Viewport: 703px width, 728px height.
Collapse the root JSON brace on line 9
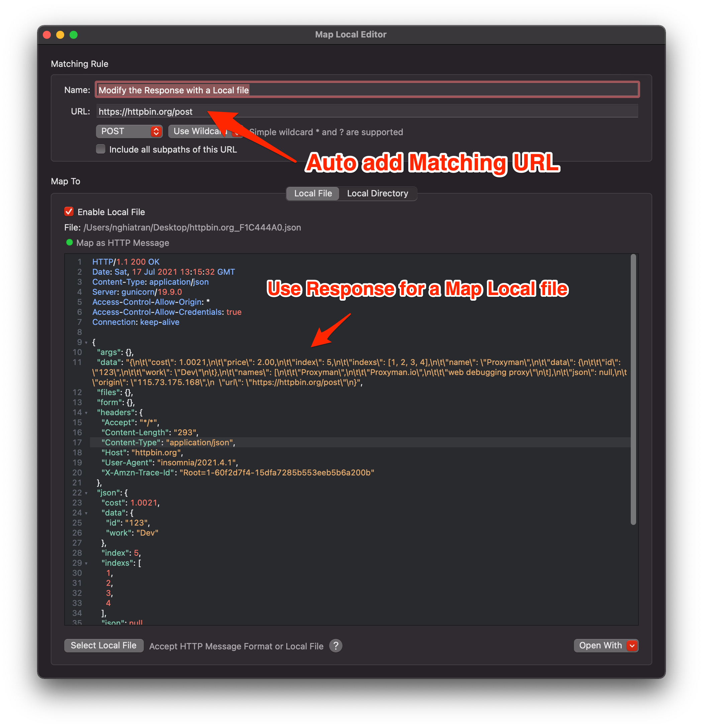tap(86, 343)
